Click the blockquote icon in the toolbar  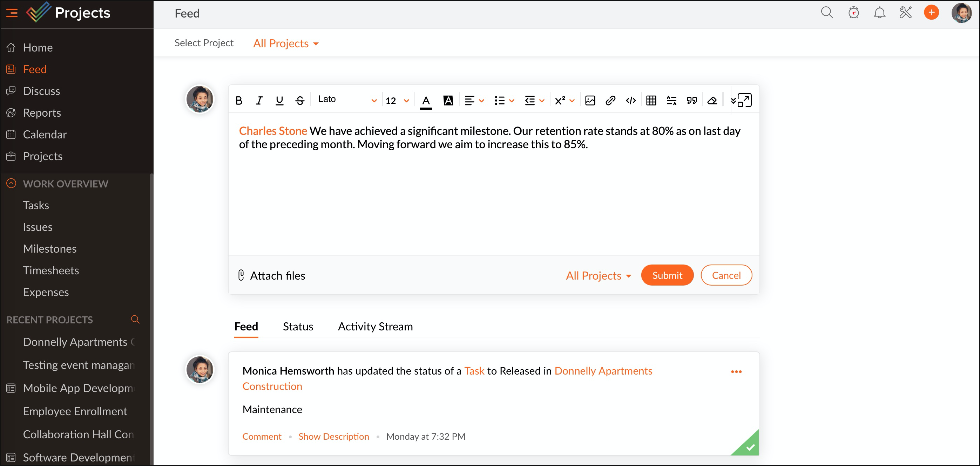tap(691, 100)
